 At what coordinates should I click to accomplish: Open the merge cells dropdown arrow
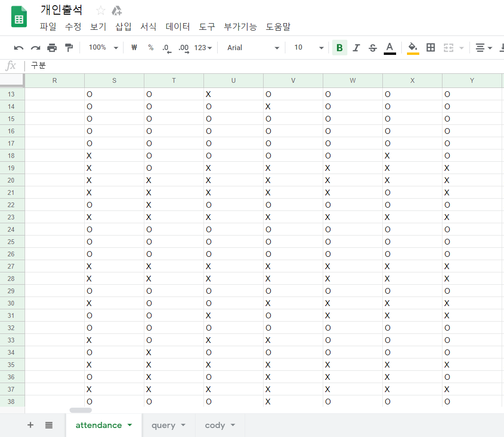(x=461, y=48)
